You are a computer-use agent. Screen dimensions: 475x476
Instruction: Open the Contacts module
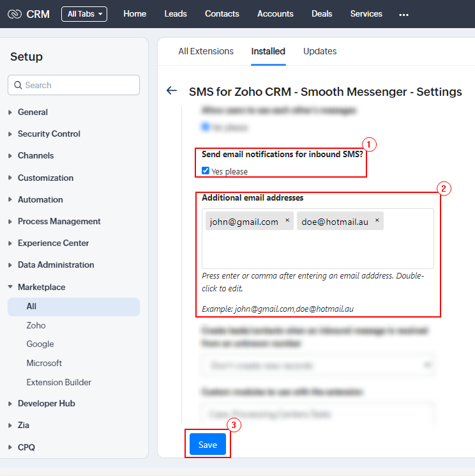click(222, 14)
